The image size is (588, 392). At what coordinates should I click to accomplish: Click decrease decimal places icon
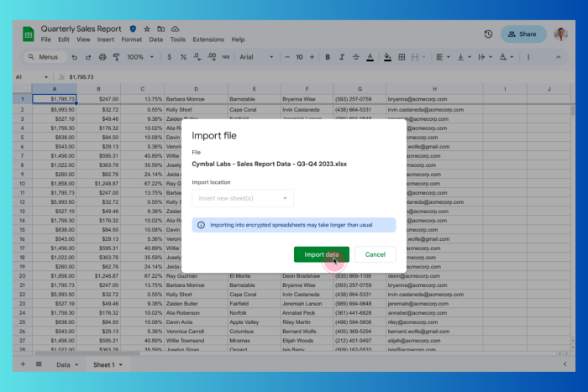pos(197,57)
